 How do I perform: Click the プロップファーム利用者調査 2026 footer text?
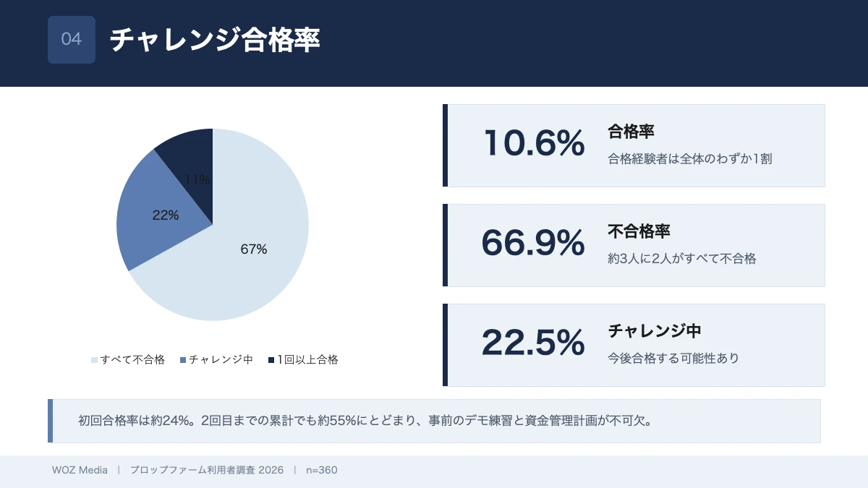[207, 470]
